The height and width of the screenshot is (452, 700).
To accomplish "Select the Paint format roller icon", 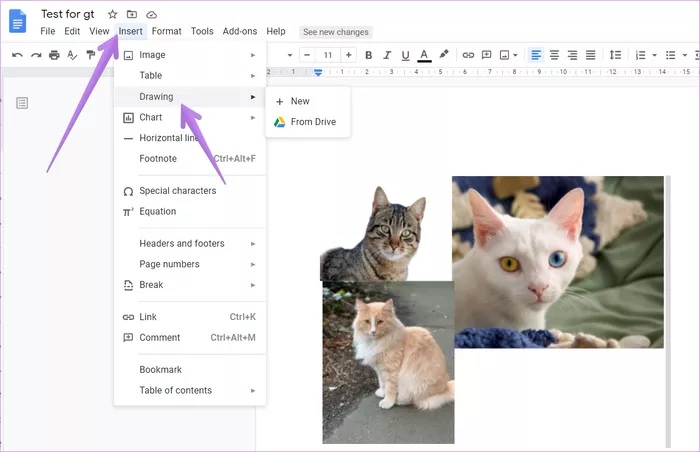I will [91, 54].
